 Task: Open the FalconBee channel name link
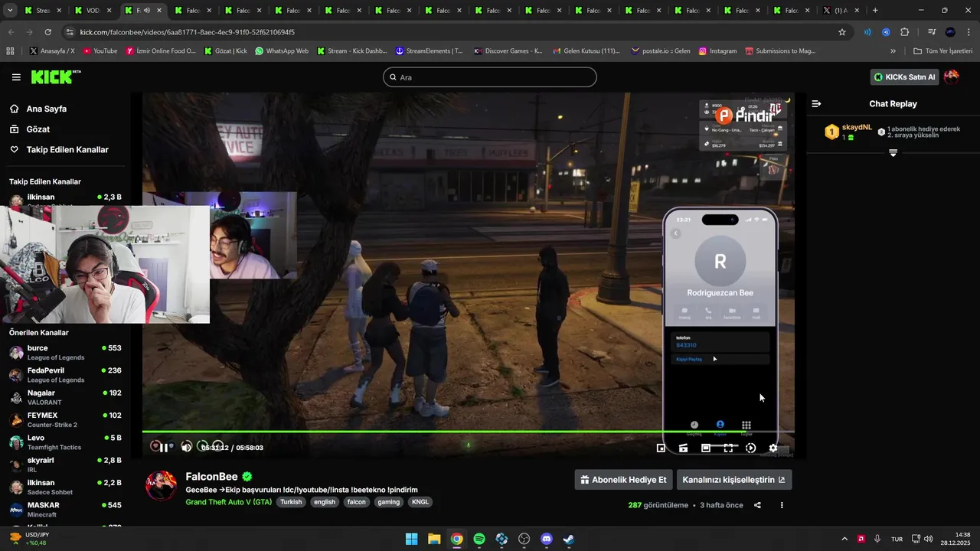click(211, 477)
